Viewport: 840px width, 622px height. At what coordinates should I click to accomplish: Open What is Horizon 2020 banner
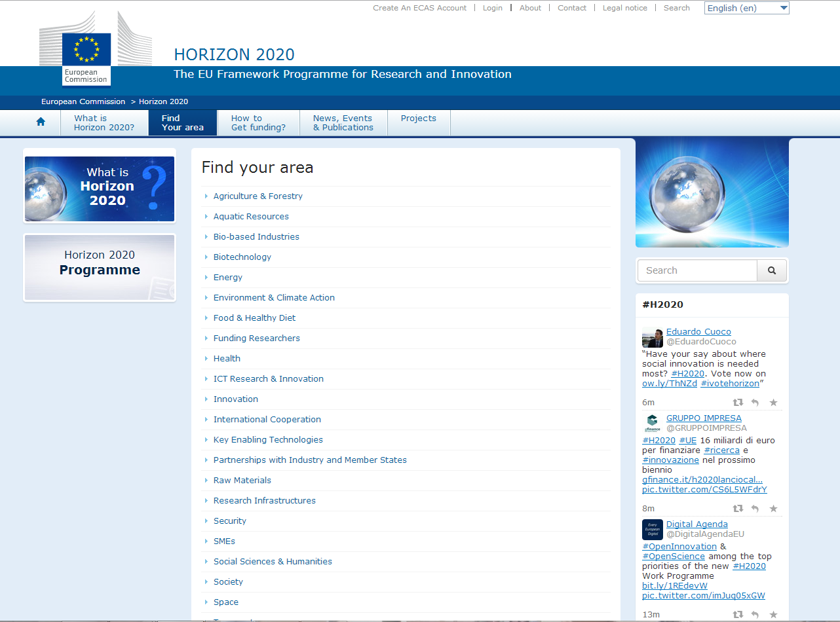pyautogui.click(x=100, y=189)
